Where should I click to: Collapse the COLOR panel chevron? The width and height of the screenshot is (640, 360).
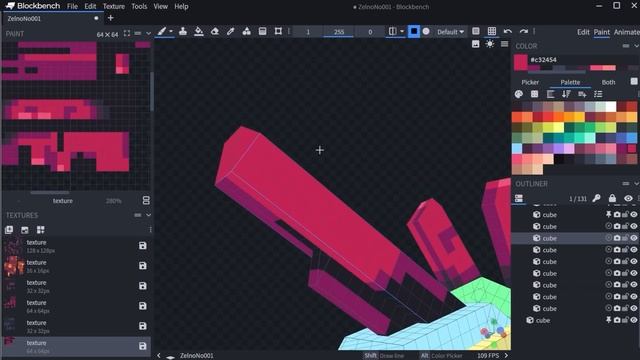pos(636,46)
